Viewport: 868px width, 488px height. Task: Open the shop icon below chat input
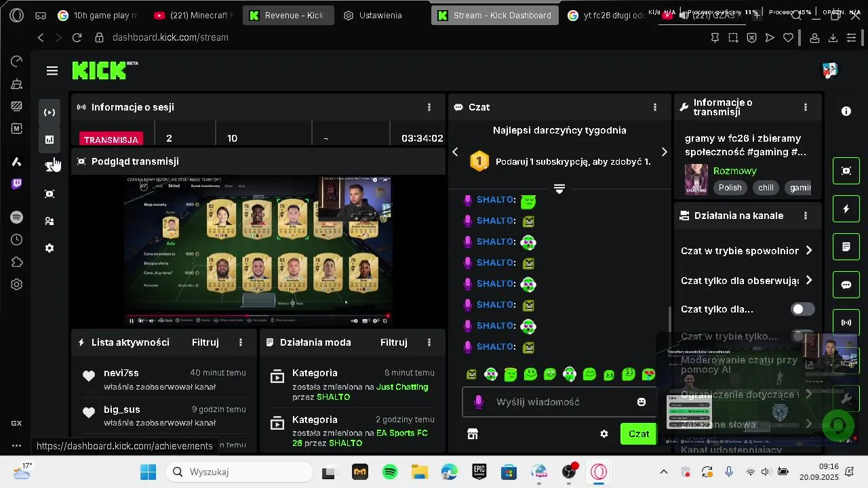(x=473, y=434)
